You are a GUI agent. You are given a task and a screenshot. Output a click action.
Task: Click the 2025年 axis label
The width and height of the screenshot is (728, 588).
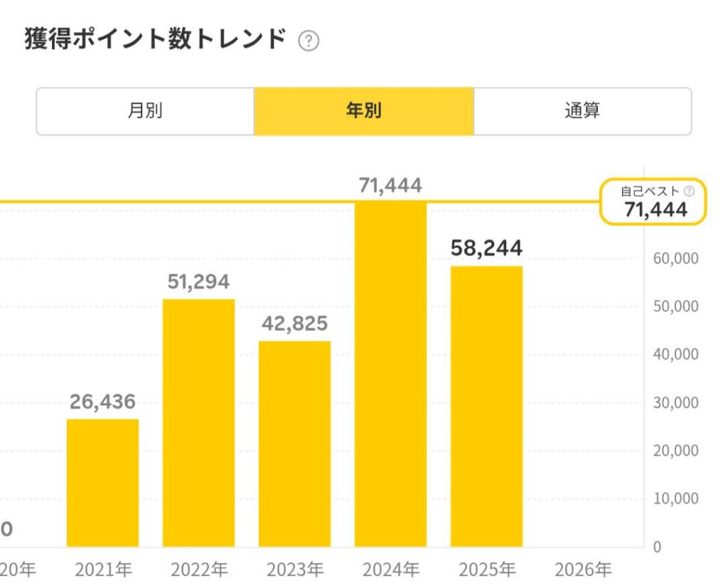(x=487, y=570)
